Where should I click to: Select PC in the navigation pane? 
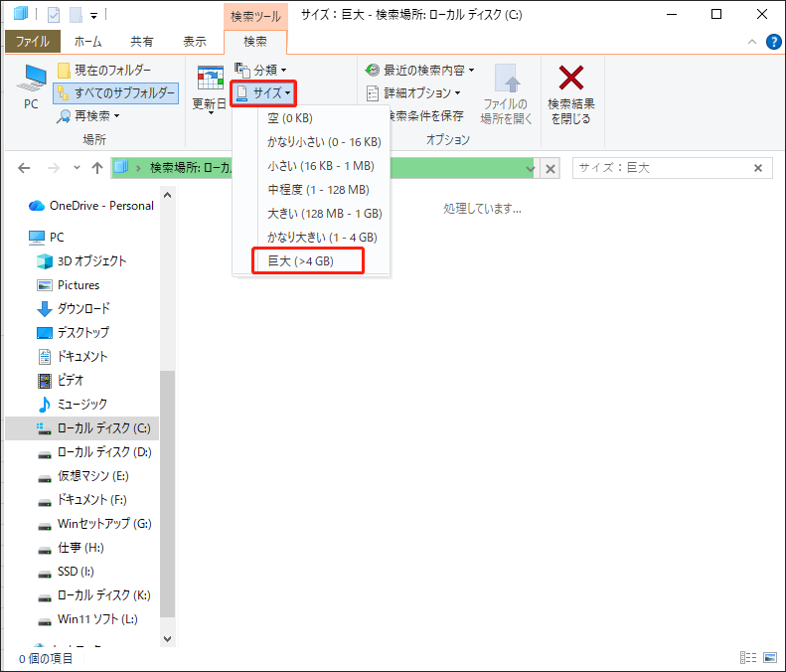(x=46, y=238)
